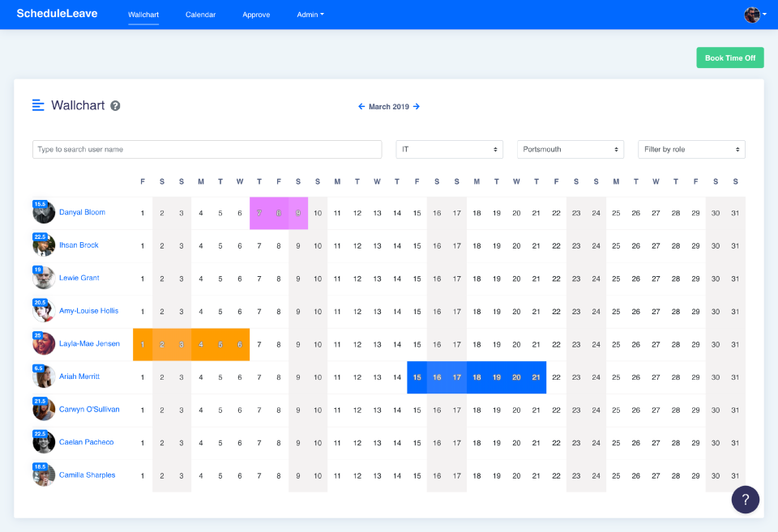Screen dimensions: 778x532
Task: Open the Portsmouth location dropdown
Action: [x=570, y=149]
